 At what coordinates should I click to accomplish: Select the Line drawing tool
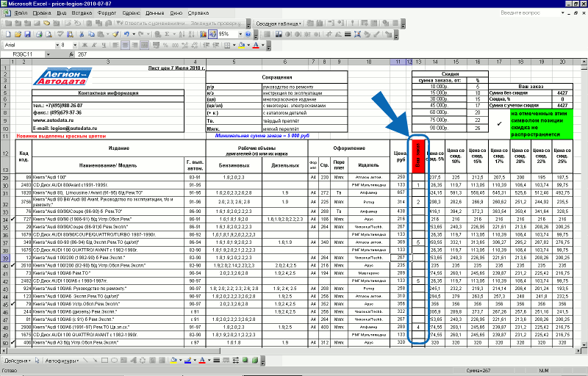[85, 361]
